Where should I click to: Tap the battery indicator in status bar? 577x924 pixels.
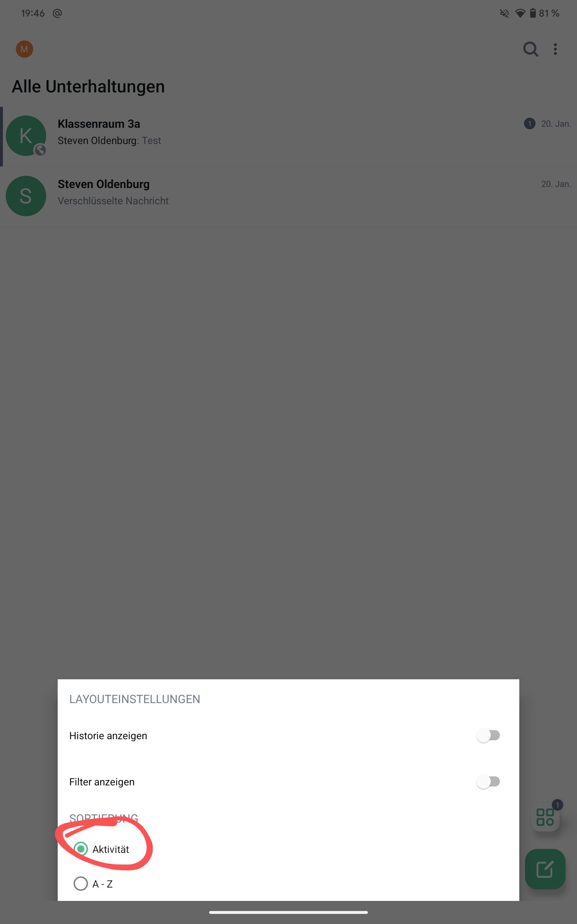tap(533, 13)
